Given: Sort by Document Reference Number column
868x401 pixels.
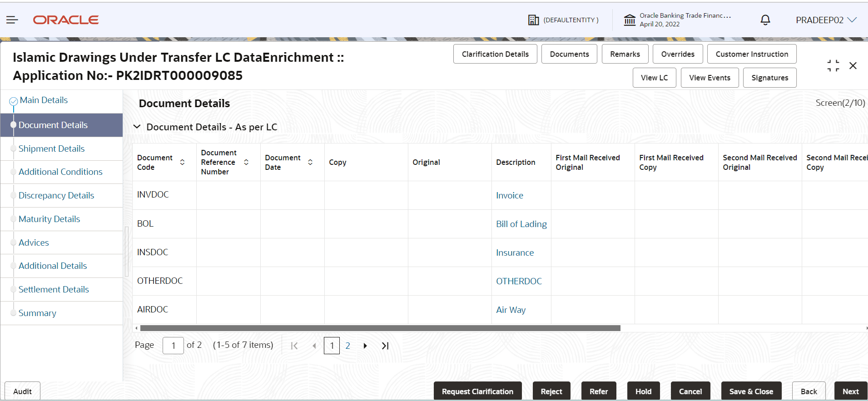Looking at the screenshot, I should click(x=246, y=162).
